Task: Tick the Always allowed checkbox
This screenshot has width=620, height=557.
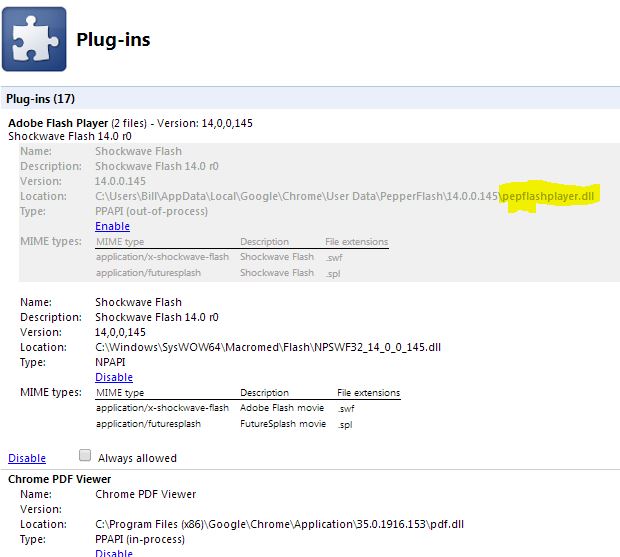Action: (x=85, y=455)
